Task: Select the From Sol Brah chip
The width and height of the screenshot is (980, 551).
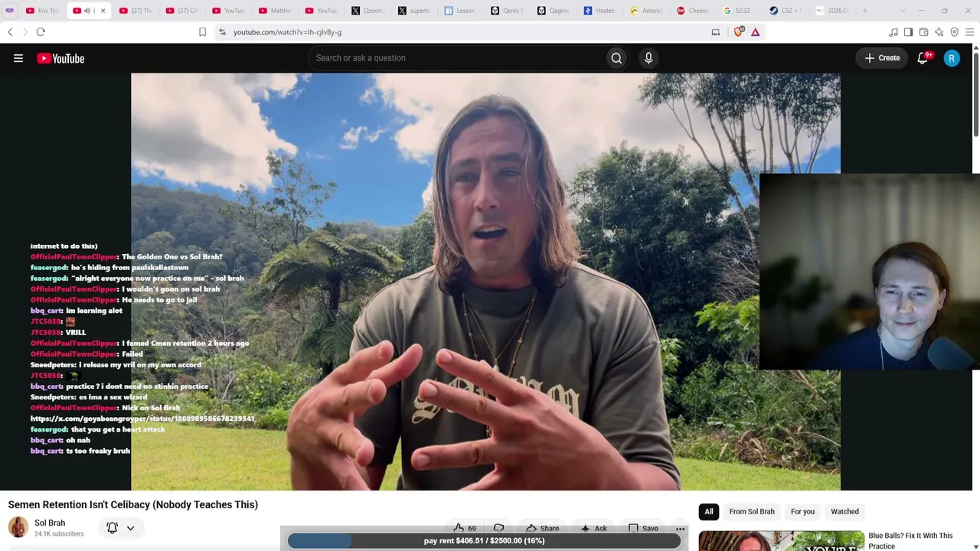Action: pos(752,511)
